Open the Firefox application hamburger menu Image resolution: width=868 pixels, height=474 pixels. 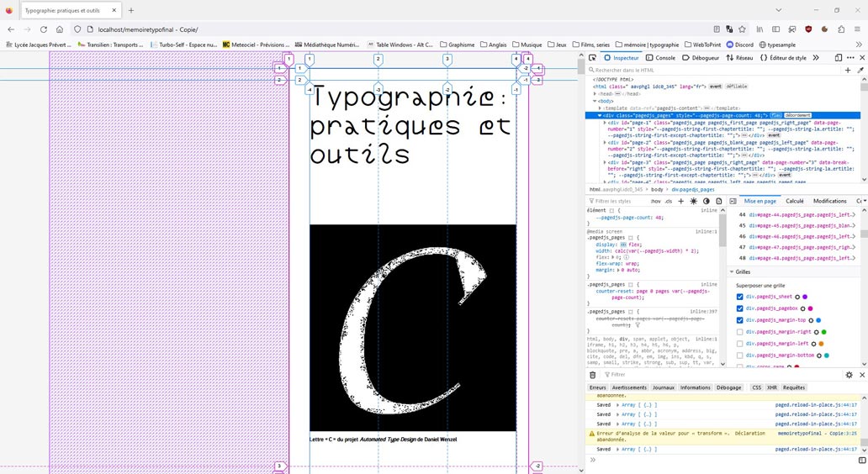click(857, 29)
